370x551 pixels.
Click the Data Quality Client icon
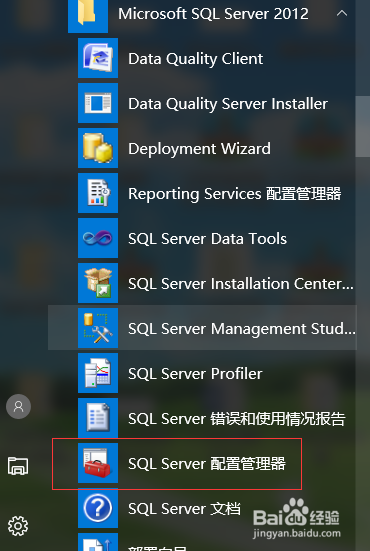pyautogui.click(x=98, y=58)
